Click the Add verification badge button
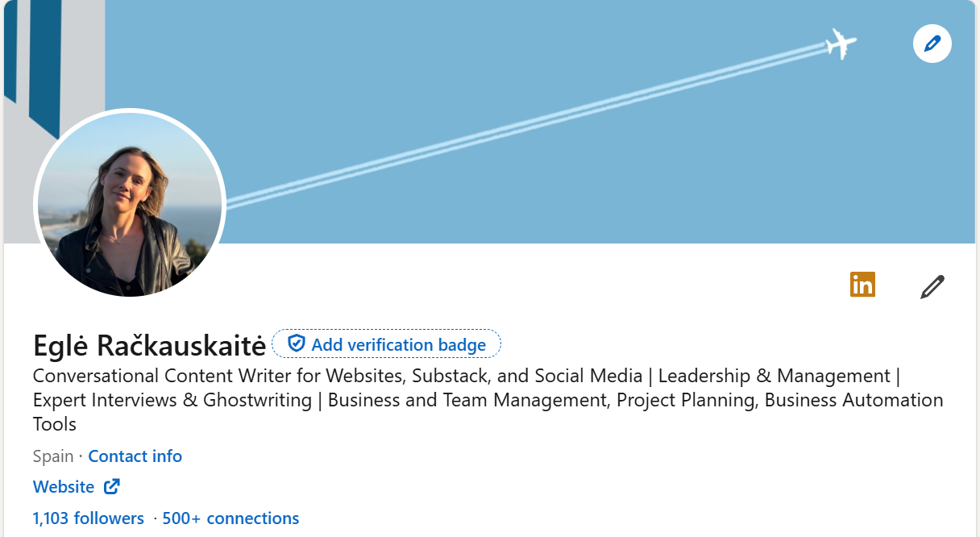This screenshot has height=537, width=980. (x=386, y=344)
